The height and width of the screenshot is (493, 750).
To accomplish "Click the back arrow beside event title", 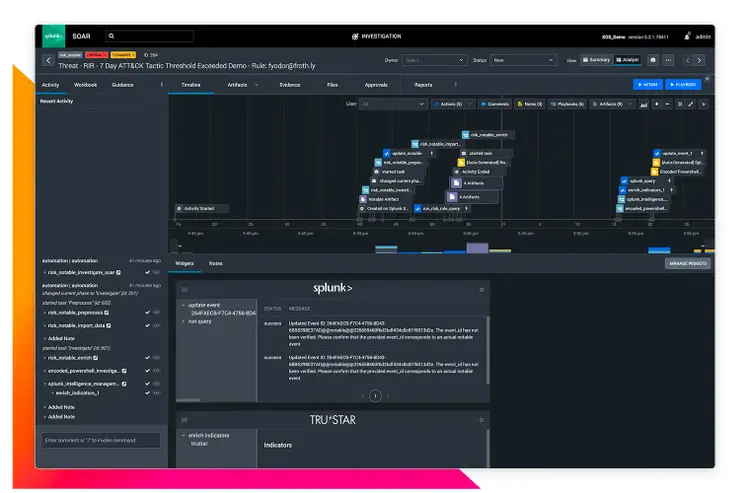I will [48, 60].
